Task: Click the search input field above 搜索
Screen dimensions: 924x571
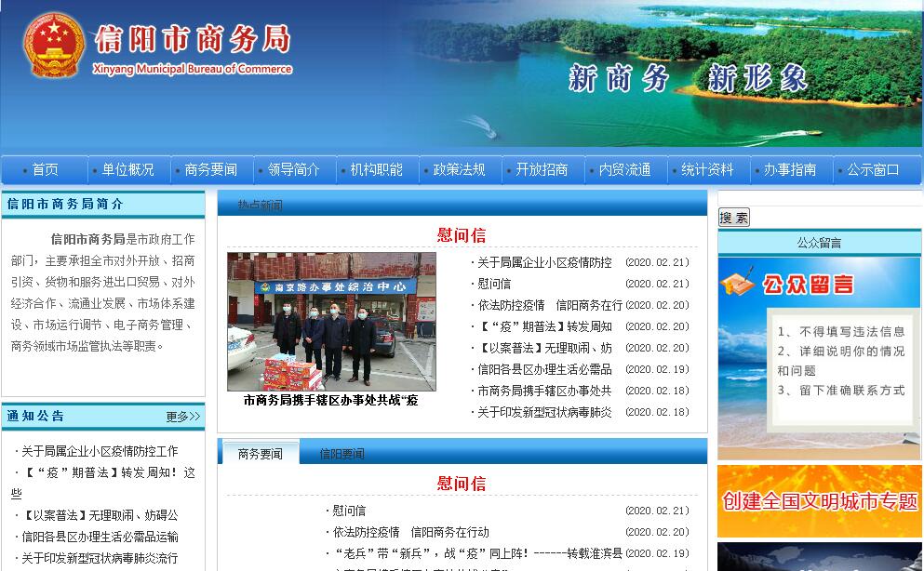Action: [819, 198]
